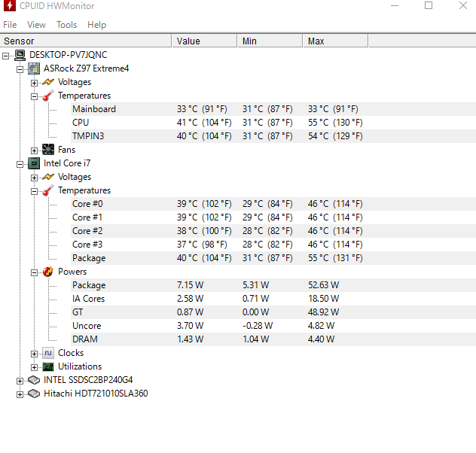Select the Package row under Temperatures

click(273, 258)
